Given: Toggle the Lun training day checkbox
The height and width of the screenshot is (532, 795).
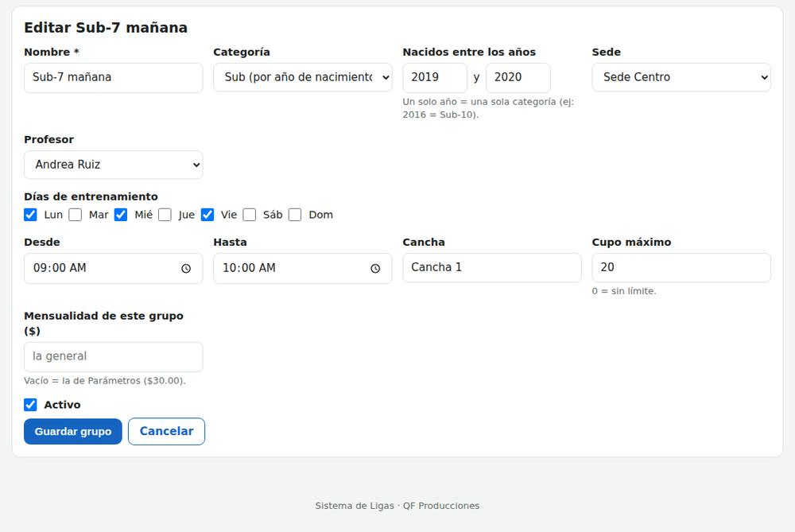Looking at the screenshot, I should click(x=30, y=215).
